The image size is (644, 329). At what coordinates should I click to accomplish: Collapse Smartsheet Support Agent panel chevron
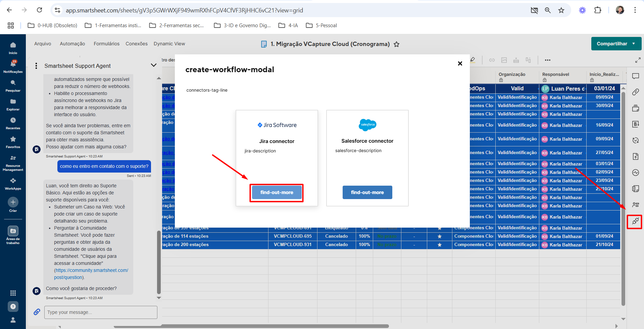click(x=154, y=65)
